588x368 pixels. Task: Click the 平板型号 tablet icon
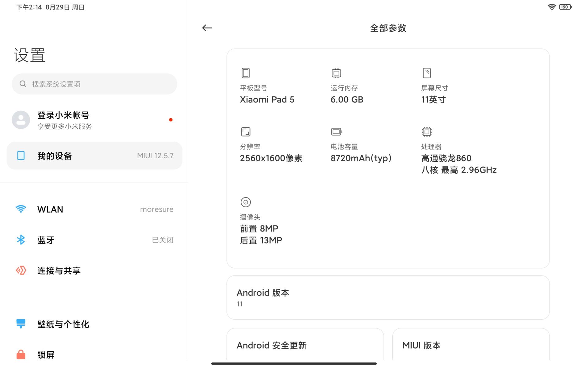pyautogui.click(x=245, y=73)
